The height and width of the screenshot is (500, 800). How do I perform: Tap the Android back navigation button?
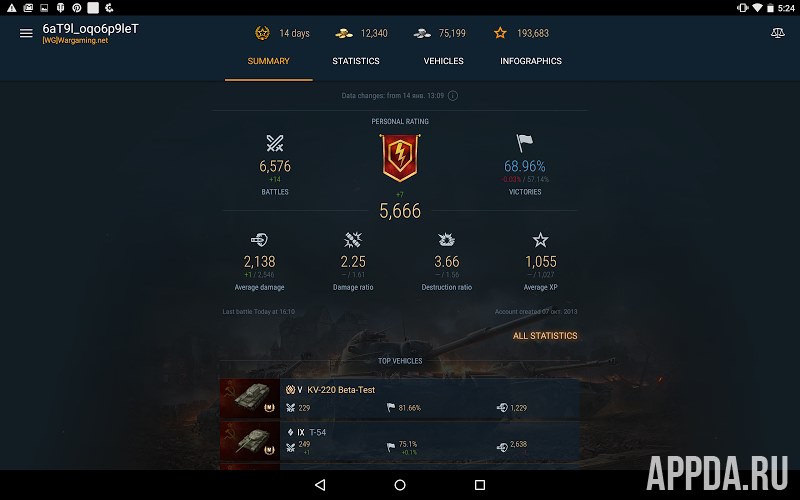(320, 485)
